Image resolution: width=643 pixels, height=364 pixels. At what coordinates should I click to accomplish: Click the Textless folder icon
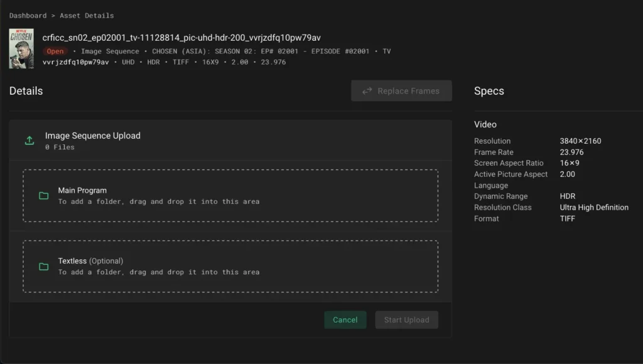point(43,266)
